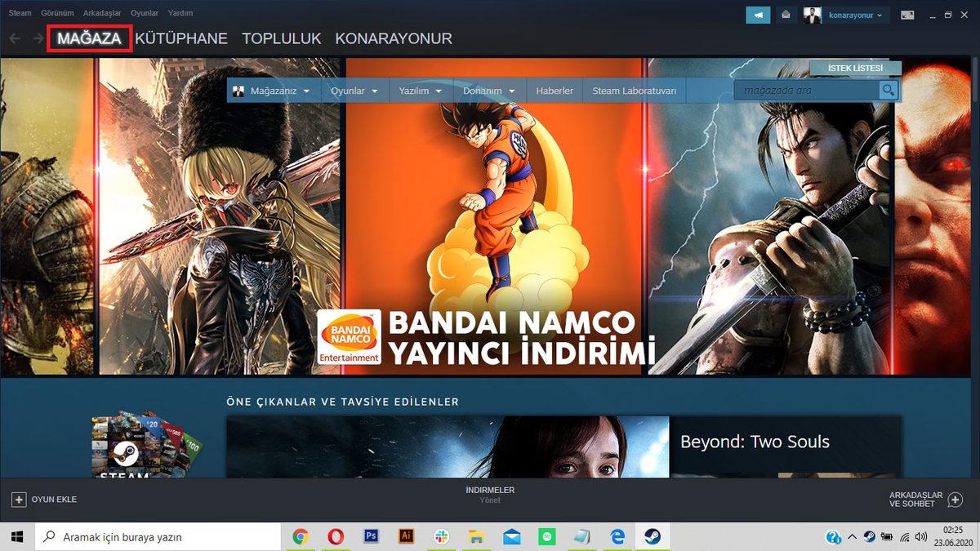Switch to the KÜTÜPHANE tab
980x551 pixels.
point(182,38)
